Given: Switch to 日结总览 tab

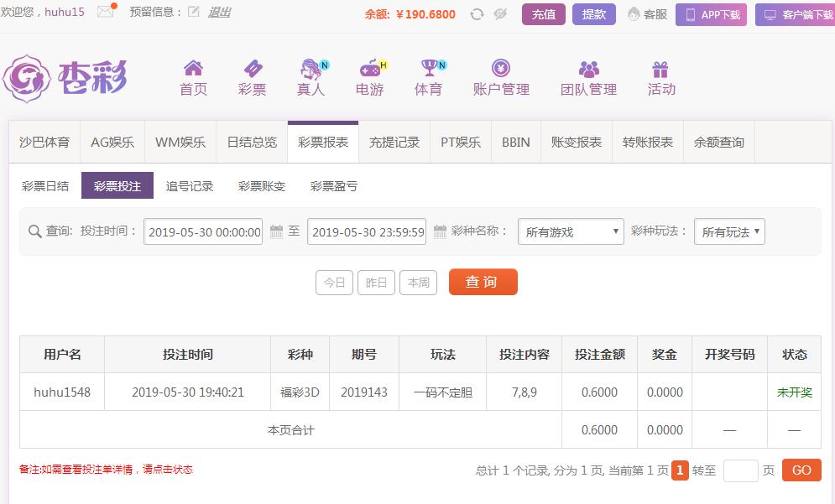Looking at the screenshot, I should point(252,142).
